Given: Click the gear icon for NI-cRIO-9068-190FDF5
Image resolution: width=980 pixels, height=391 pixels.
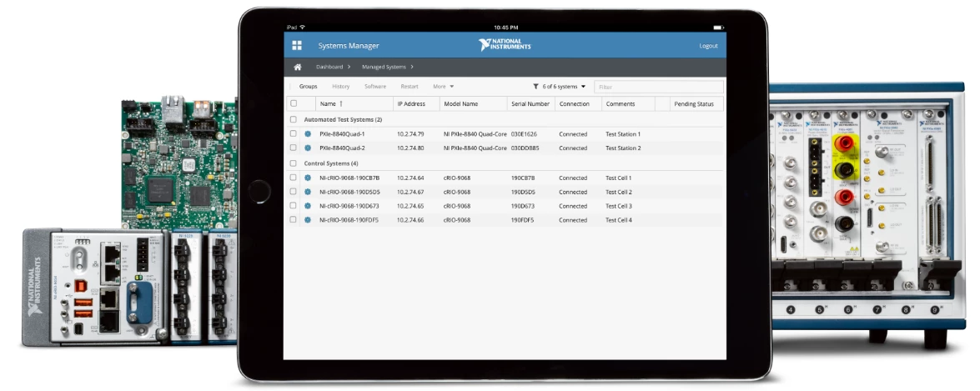Looking at the screenshot, I should pyautogui.click(x=308, y=220).
